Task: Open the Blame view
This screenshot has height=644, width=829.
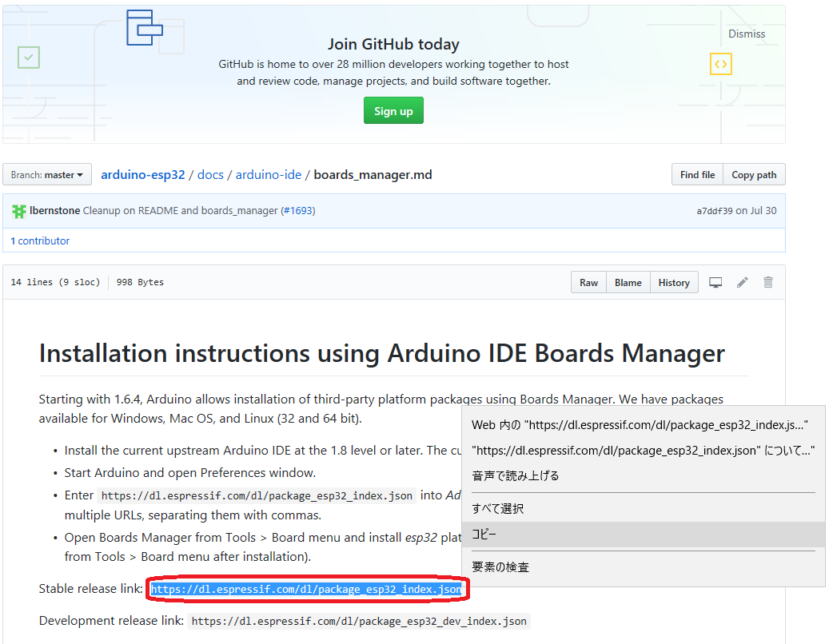Action: click(628, 283)
